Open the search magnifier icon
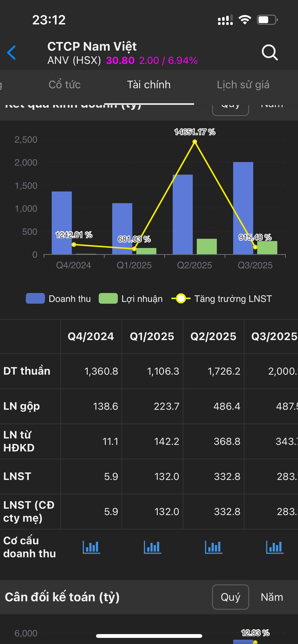Image resolution: width=298 pixels, height=644 pixels. point(269,53)
